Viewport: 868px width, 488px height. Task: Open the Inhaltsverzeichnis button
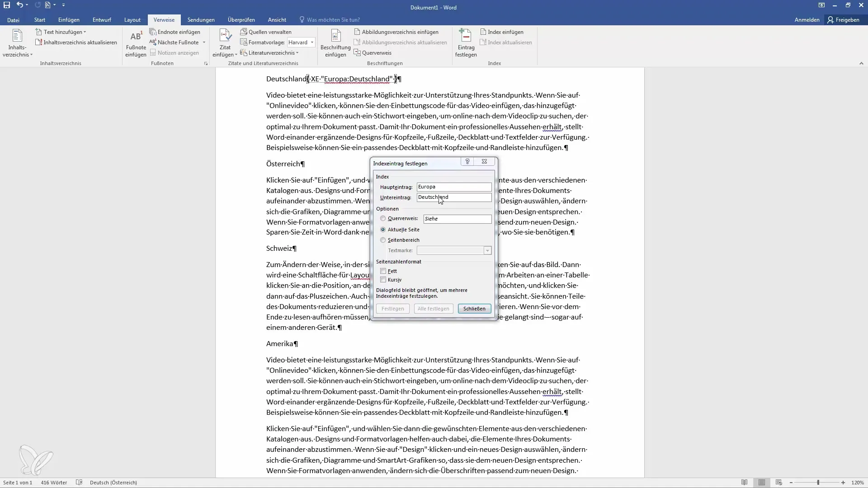[x=17, y=43]
